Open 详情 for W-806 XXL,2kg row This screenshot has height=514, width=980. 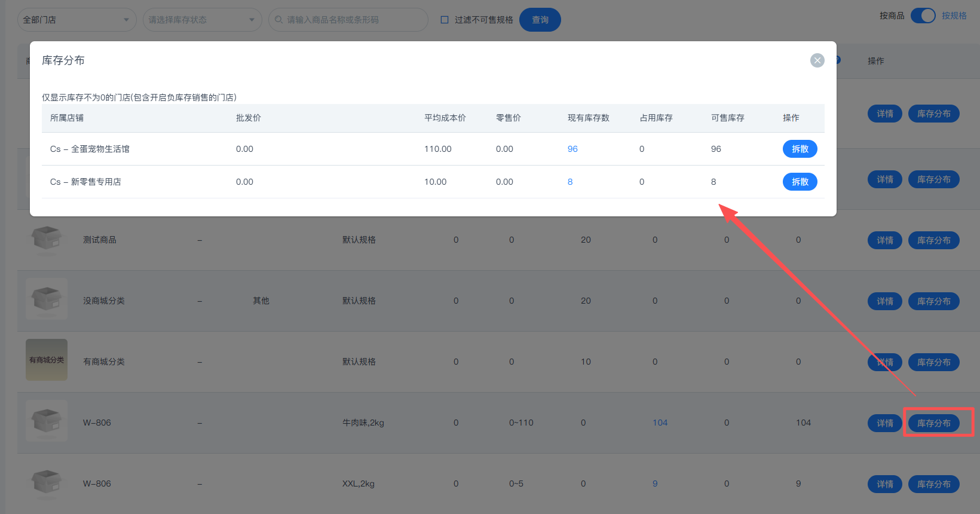(x=884, y=484)
